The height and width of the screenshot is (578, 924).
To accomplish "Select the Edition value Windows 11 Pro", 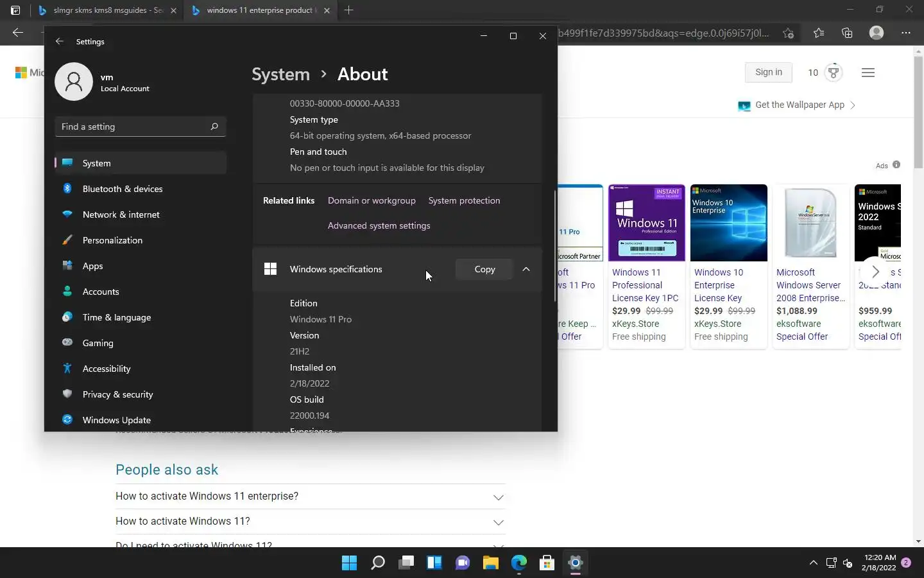I will (x=321, y=319).
